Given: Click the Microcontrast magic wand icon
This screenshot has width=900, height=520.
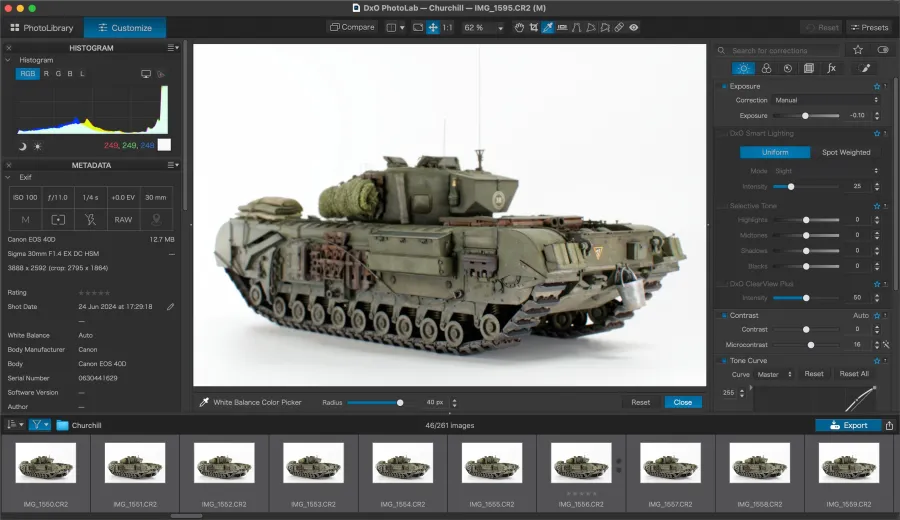Looking at the screenshot, I should pyautogui.click(x=887, y=345).
